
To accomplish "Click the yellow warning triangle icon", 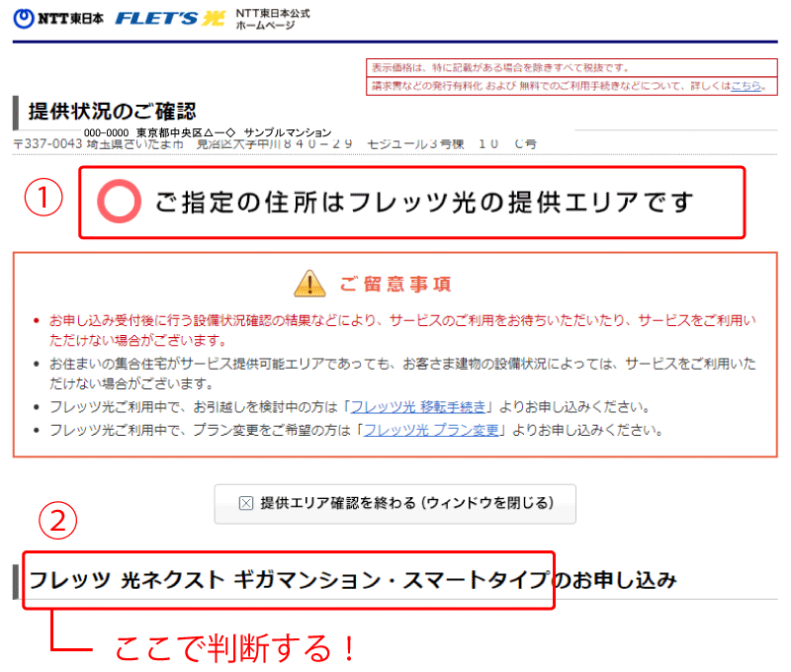I will pos(309,284).
